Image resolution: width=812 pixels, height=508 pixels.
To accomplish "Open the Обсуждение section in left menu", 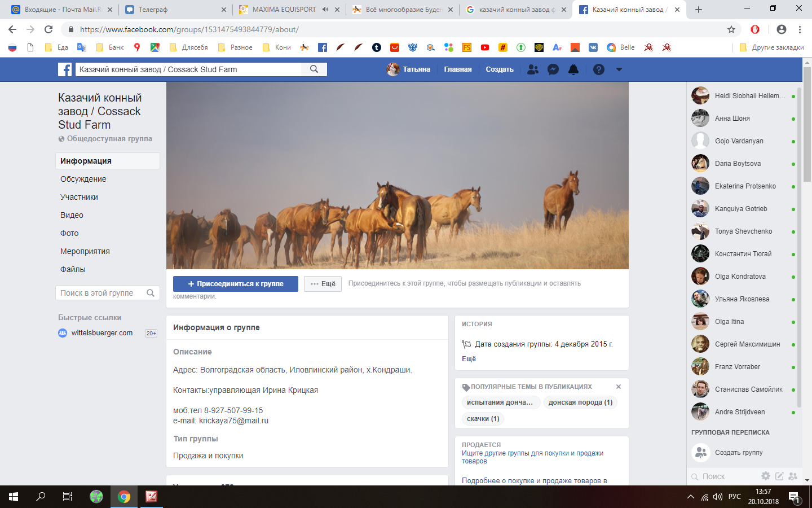I will click(x=83, y=179).
